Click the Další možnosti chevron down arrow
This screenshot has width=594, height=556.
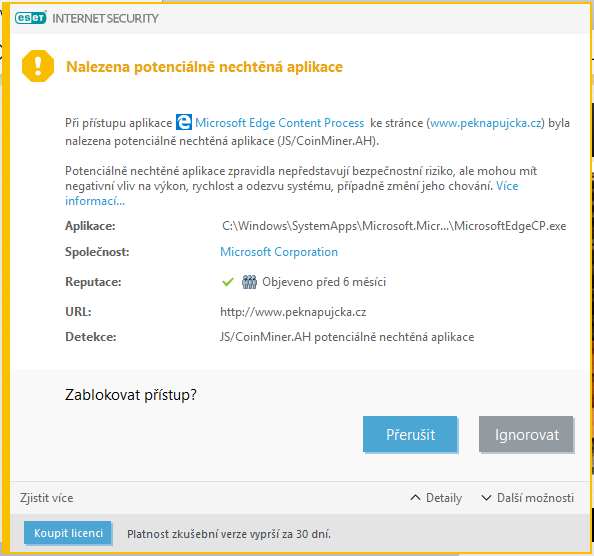(x=486, y=498)
